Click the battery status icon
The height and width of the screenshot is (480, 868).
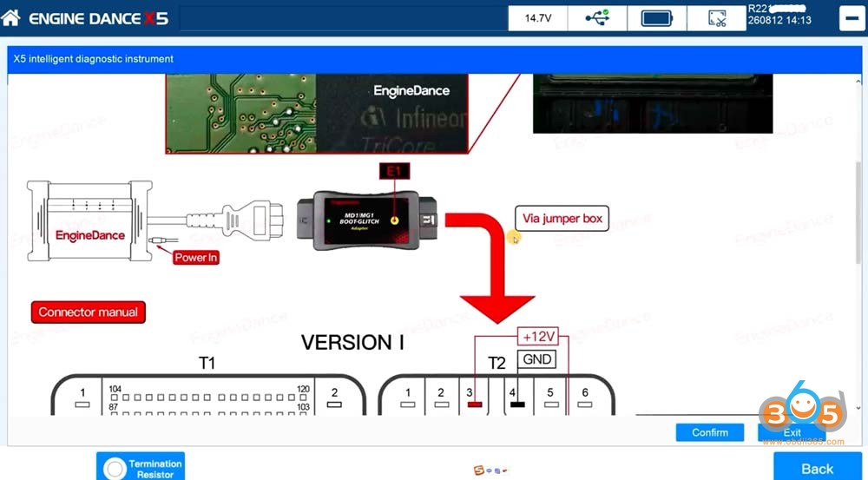pyautogui.click(x=657, y=18)
